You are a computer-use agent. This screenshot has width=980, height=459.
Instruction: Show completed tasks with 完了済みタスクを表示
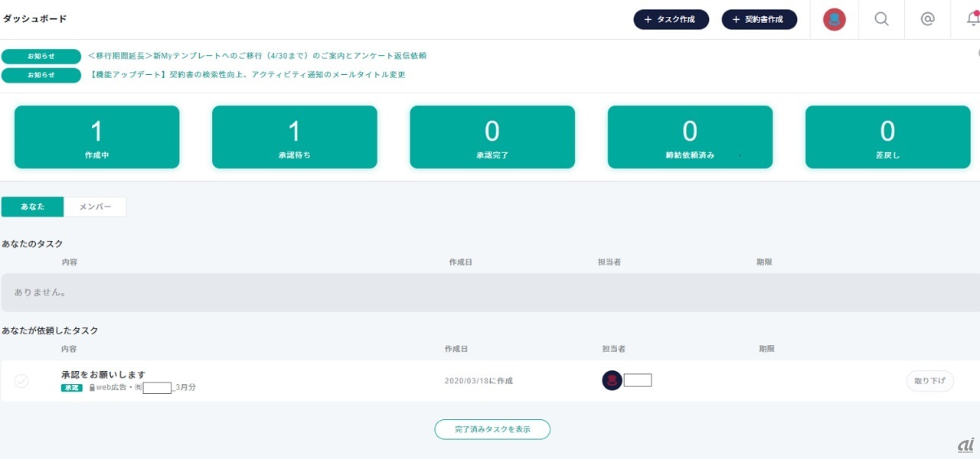pyautogui.click(x=492, y=429)
